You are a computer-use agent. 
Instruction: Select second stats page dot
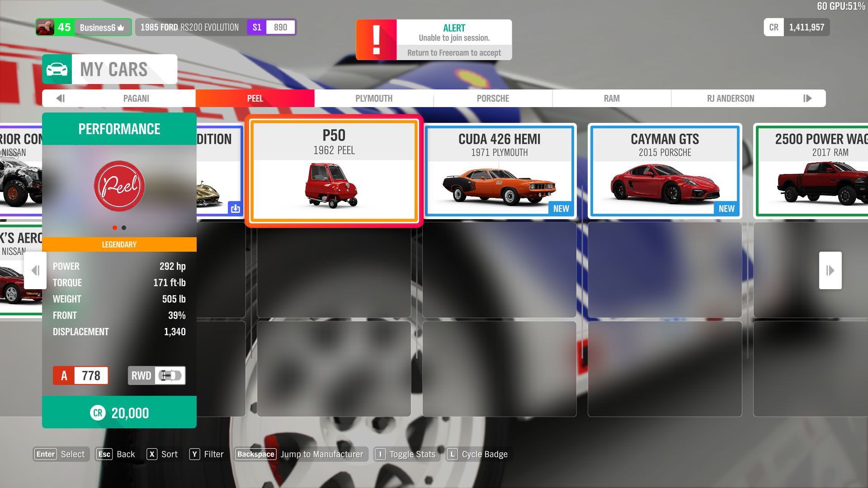coord(124,228)
